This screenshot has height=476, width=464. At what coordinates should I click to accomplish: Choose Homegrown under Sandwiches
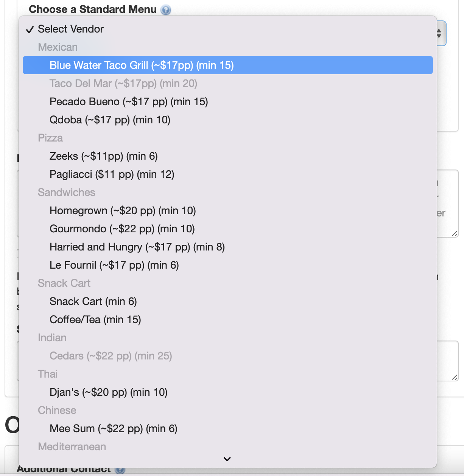pyautogui.click(x=123, y=210)
